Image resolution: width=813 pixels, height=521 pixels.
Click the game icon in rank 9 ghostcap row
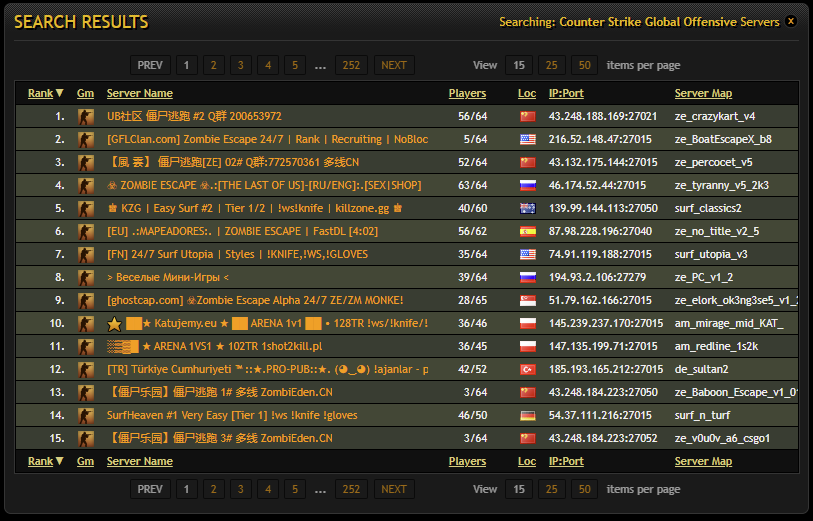pyautogui.click(x=86, y=300)
